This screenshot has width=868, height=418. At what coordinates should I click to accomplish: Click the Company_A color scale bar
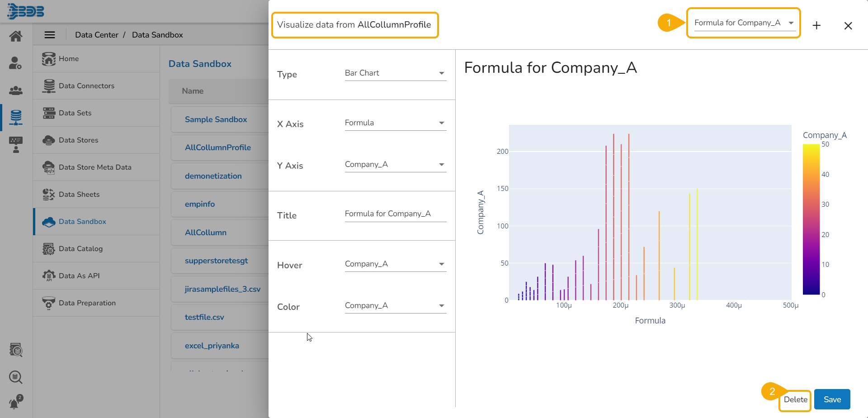point(811,219)
